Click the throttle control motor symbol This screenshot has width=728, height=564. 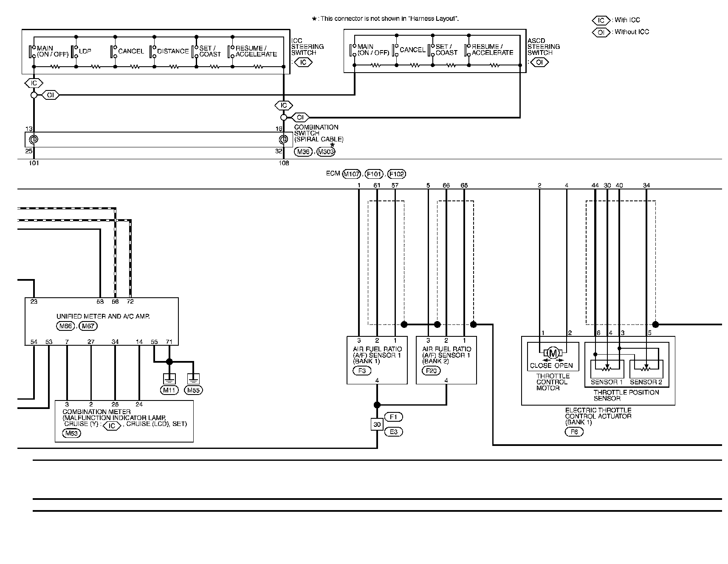pyautogui.click(x=553, y=352)
